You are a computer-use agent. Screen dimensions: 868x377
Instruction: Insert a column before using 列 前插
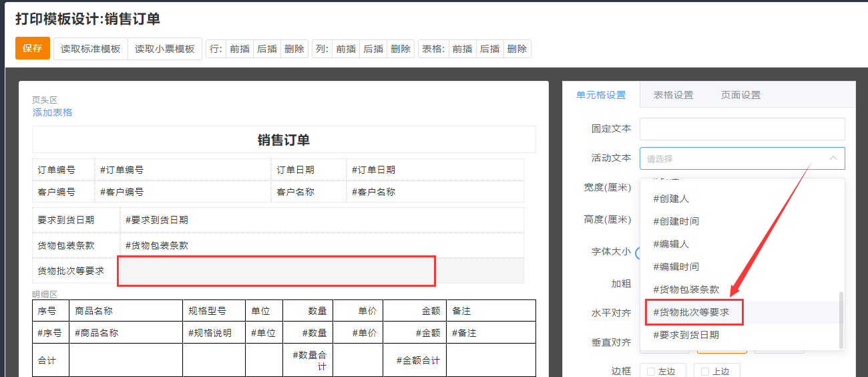(x=346, y=49)
